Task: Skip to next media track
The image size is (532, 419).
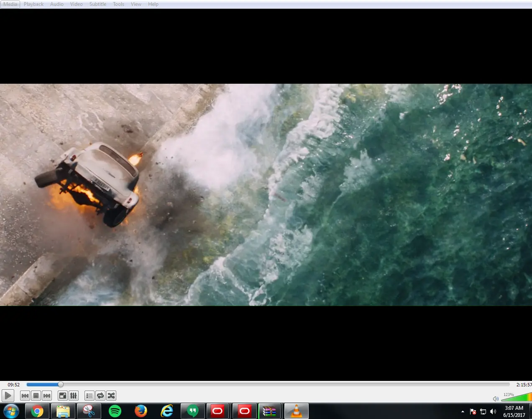Action: click(47, 396)
